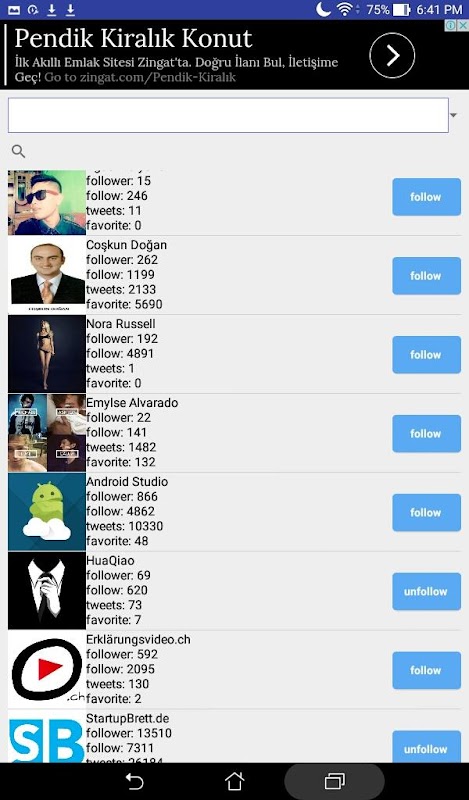Follow Nora Russell
The height and width of the screenshot is (800, 469).
(x=426, y=355)
